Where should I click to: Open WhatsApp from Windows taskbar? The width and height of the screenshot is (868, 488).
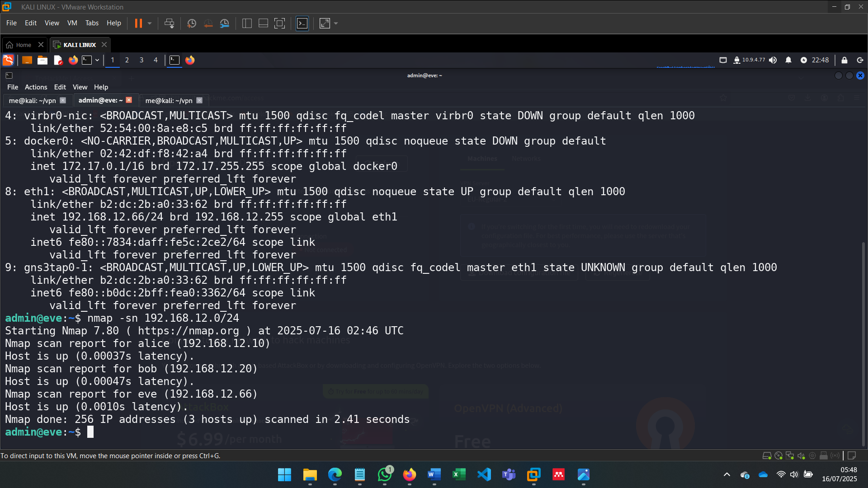point(385,475)
